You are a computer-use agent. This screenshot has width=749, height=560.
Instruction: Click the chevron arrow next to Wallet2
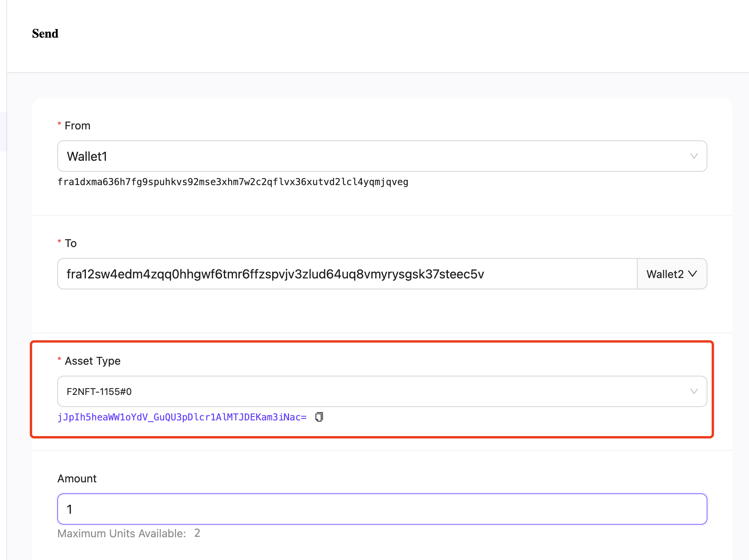[x=693, y=274]
